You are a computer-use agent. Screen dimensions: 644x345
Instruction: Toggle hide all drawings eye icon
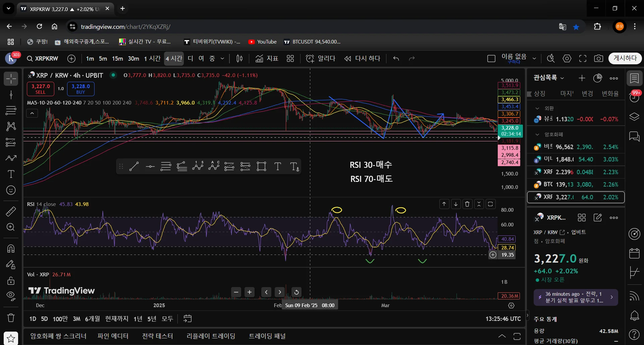[x=11, y=295]
